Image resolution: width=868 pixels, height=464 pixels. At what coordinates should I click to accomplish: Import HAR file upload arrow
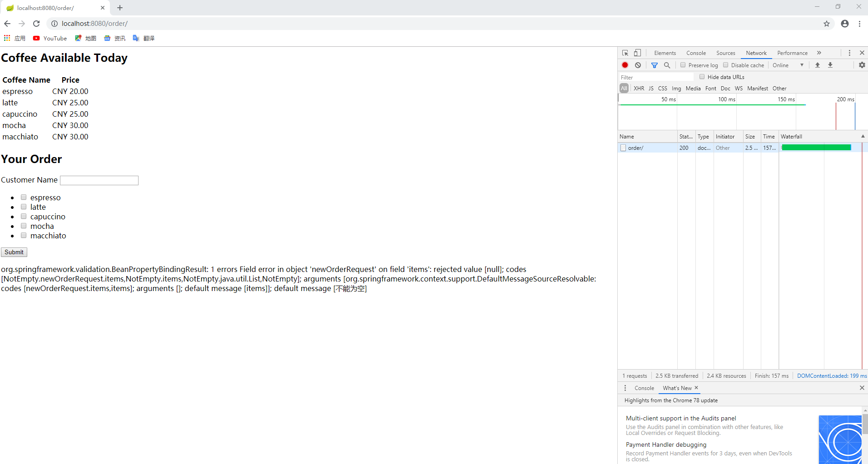tap(817, 65)
